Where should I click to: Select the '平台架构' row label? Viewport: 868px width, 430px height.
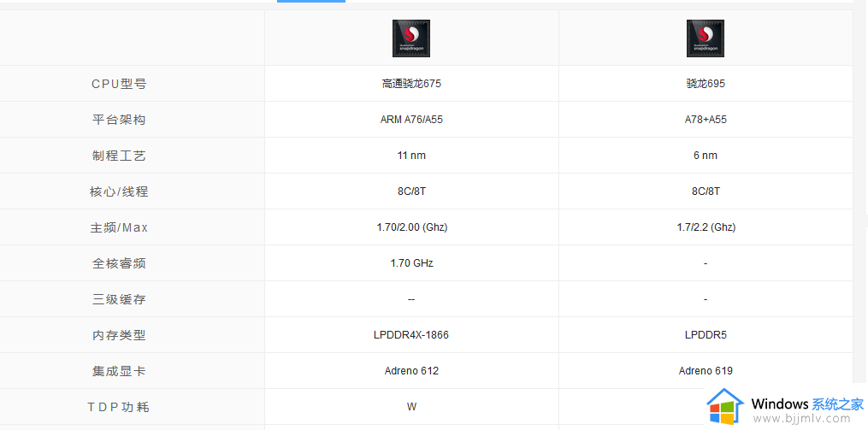119,120
